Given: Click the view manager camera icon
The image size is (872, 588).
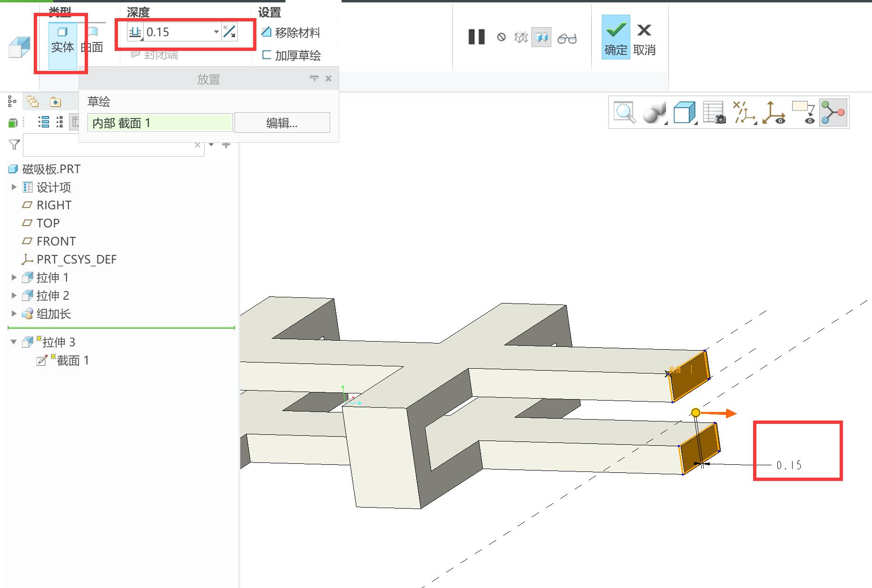Looking at the screenshot, I should (x=715, y=113).
